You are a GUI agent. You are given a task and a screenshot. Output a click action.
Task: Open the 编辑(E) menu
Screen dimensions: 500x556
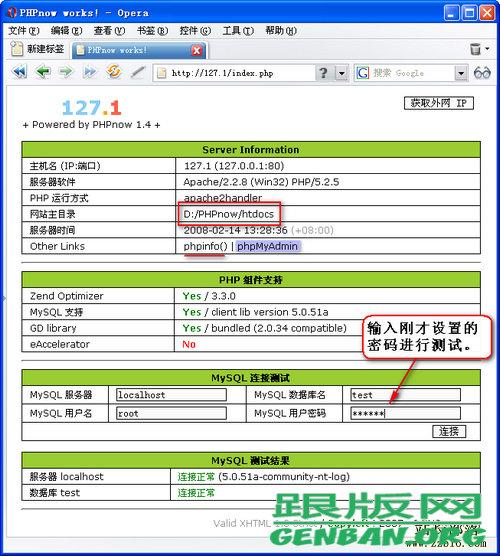pyautogui.click(x=67, y=31)
